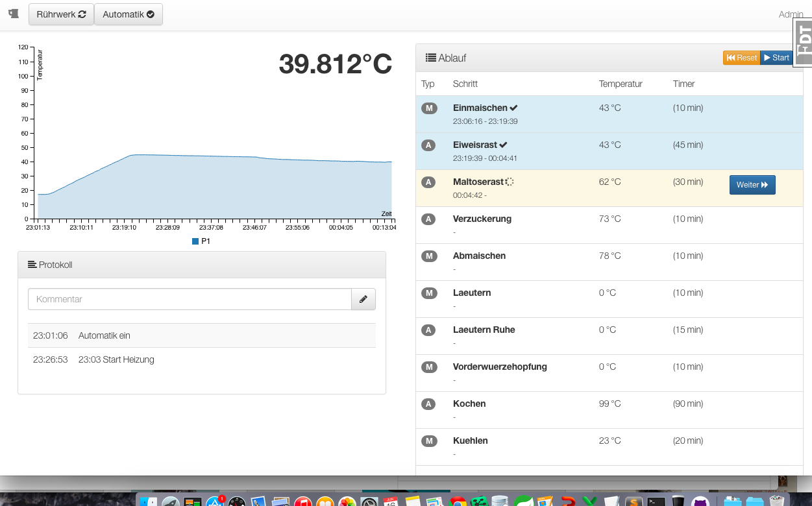
Task: Click into the Kommentar input field
Action: click(x=190, y=299)
